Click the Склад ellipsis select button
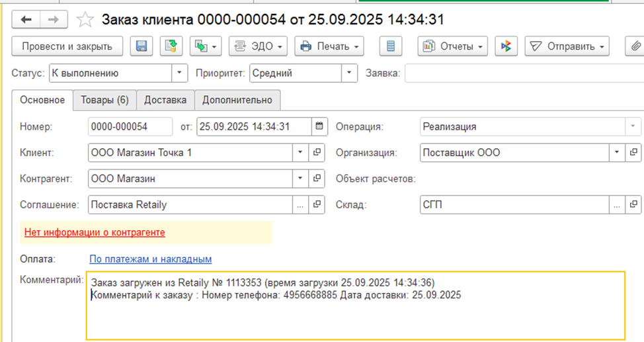Screen dimensions: 644x342 (x=616, y=204)
